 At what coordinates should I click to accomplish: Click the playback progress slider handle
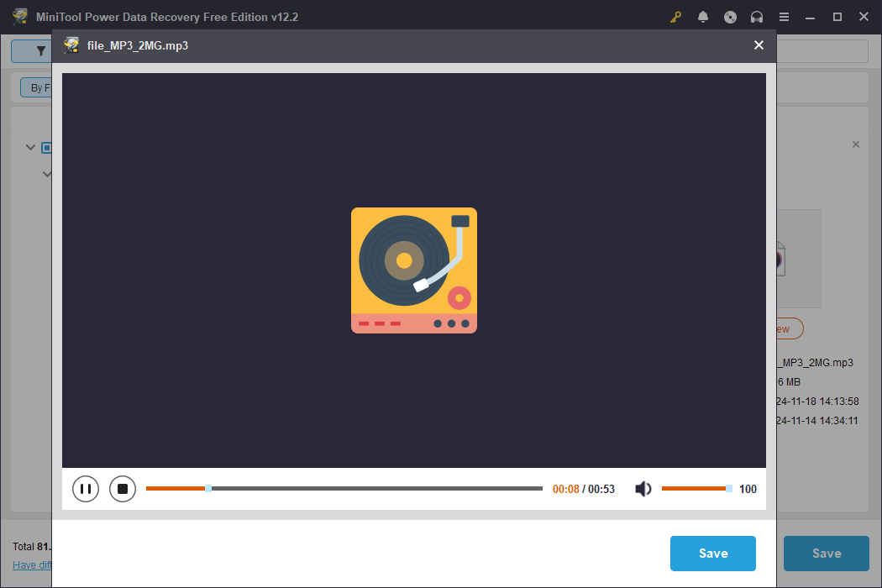[x=208, y=488]
